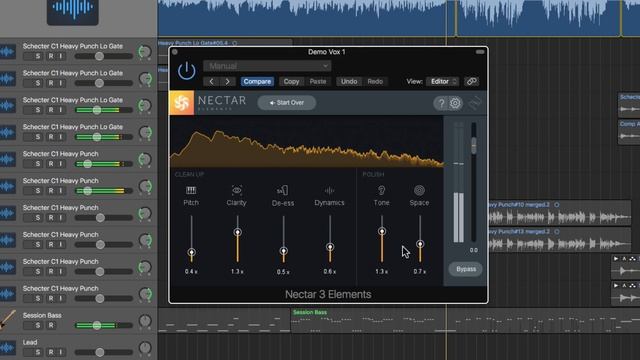Click the De-ess amount slider handle
Screen dimensions: 640x360
(284, 251)
